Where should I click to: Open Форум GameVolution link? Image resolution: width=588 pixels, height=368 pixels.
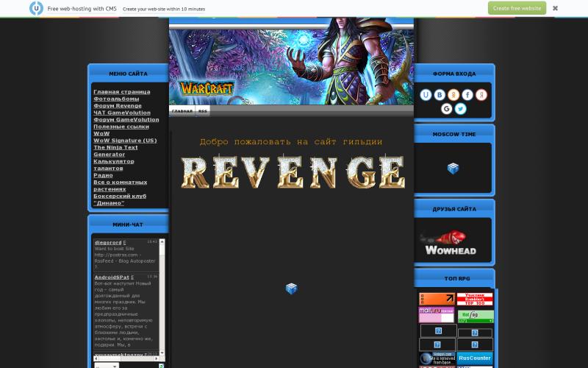(x=126, y=119)
